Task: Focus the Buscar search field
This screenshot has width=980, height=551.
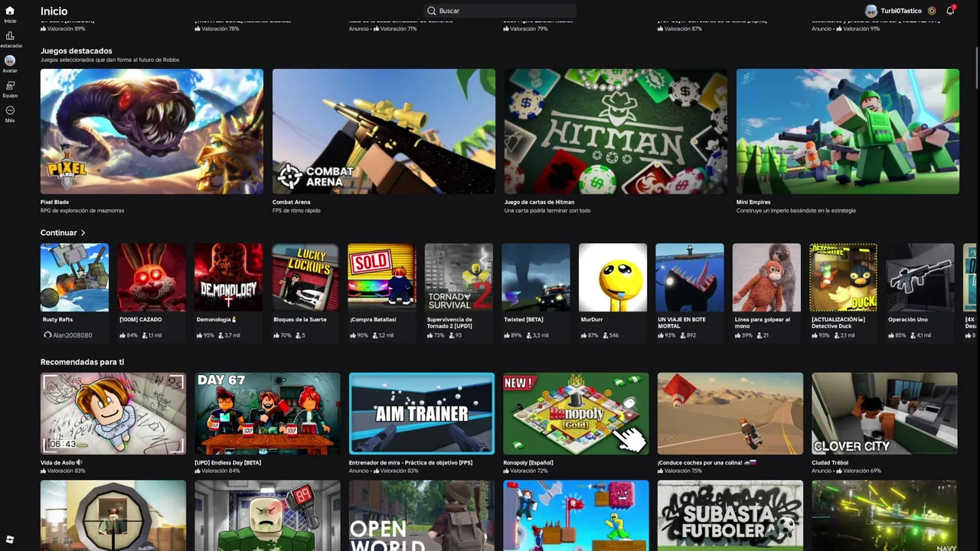Action: [x=500, y=11]
